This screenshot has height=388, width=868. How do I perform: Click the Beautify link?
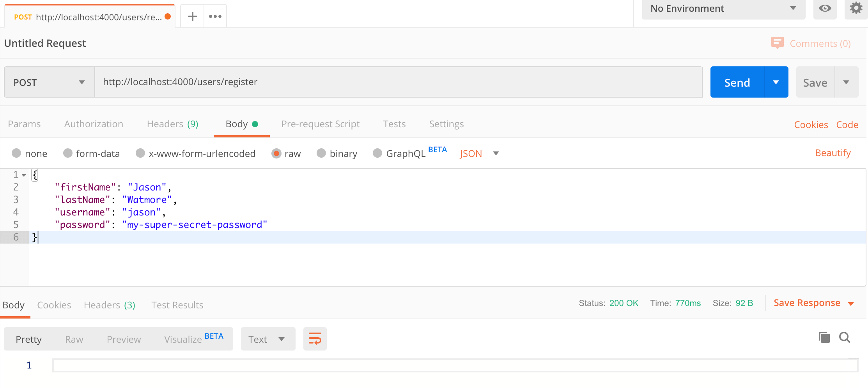point(833,153)
